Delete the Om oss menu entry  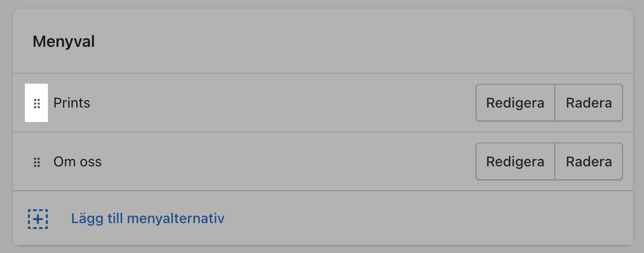point(589,162)
